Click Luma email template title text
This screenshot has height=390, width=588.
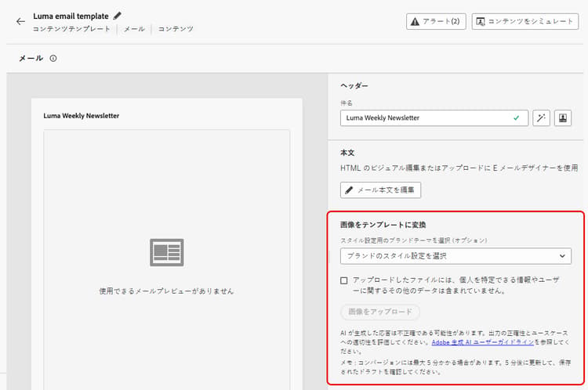tap(71, 16)
